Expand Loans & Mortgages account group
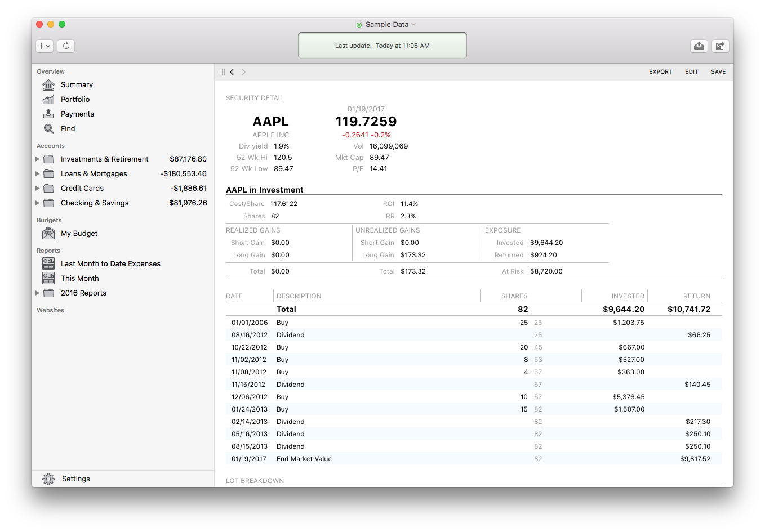The width and height of the screenshot is (765, 532). (x=38, y=174)
